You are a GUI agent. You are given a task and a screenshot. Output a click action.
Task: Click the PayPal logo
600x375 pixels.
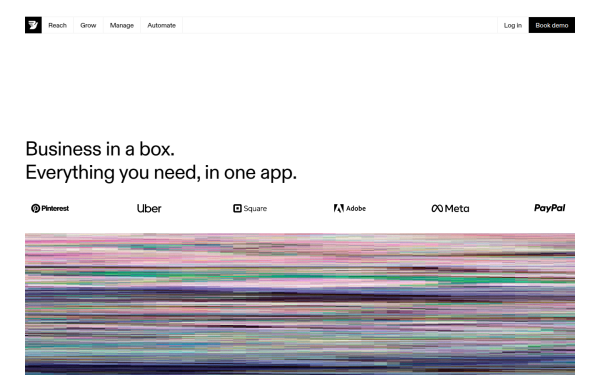(x=549, y=208)
